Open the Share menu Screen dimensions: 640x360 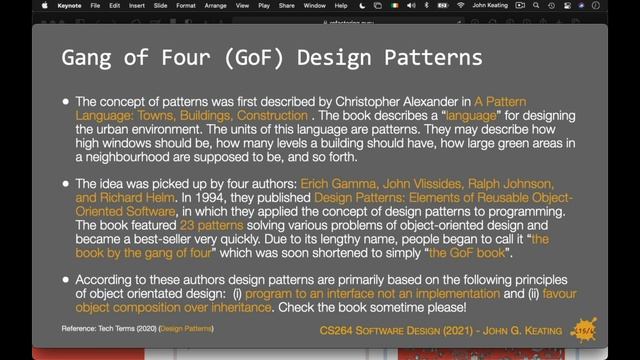pos(287,6)
